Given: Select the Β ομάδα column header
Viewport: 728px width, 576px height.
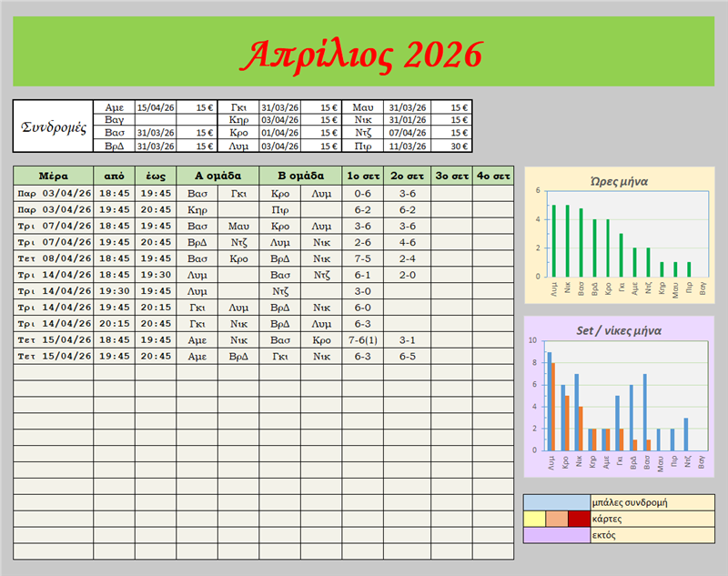Looking at the screenshot, I should (300, 175).
